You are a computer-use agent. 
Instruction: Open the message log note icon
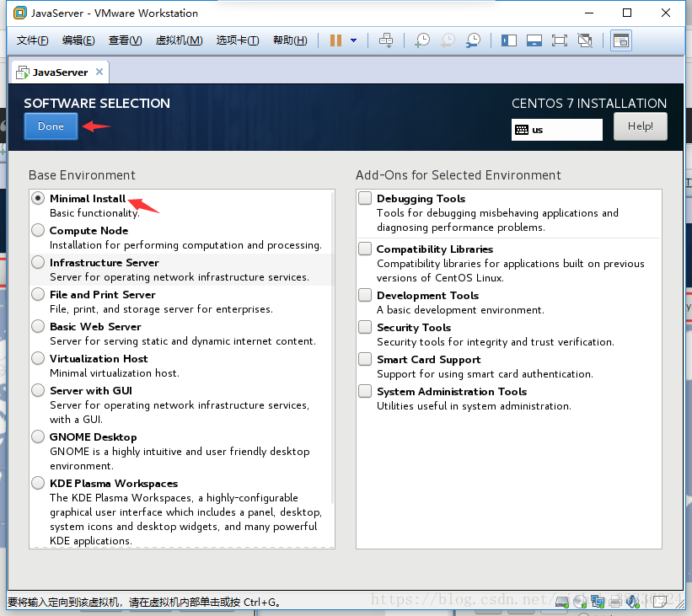660,601
